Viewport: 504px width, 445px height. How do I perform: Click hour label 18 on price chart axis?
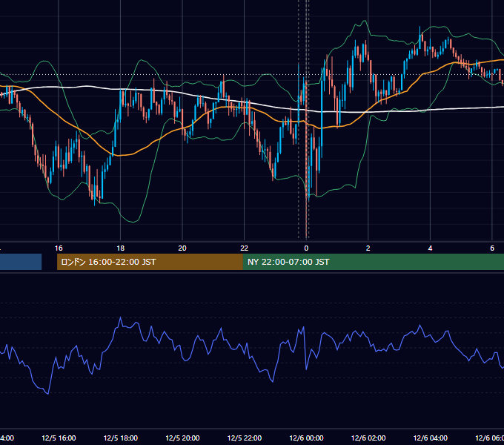pyautogui.click(x=121, y=248)
